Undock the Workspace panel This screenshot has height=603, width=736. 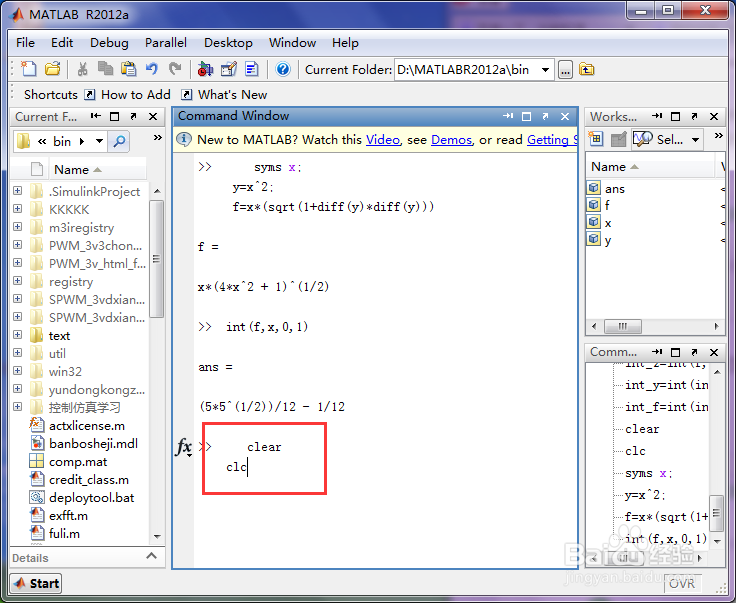(694, 116)
